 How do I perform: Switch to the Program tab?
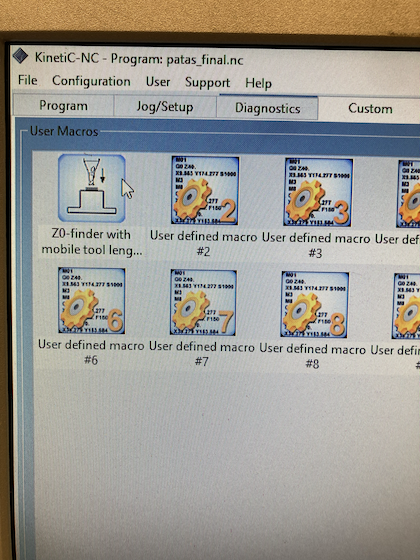(x=64, y=106)
